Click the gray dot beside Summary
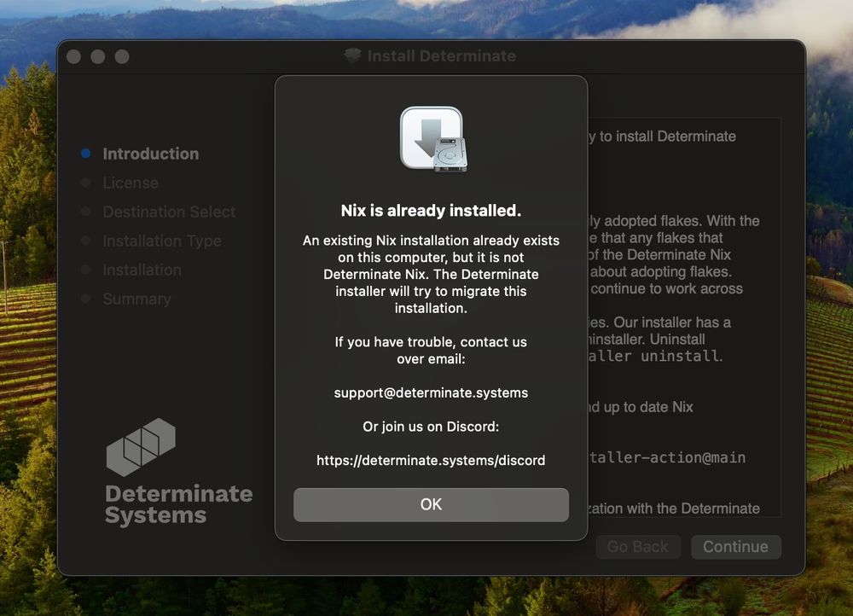 click(x=85, y=299)
